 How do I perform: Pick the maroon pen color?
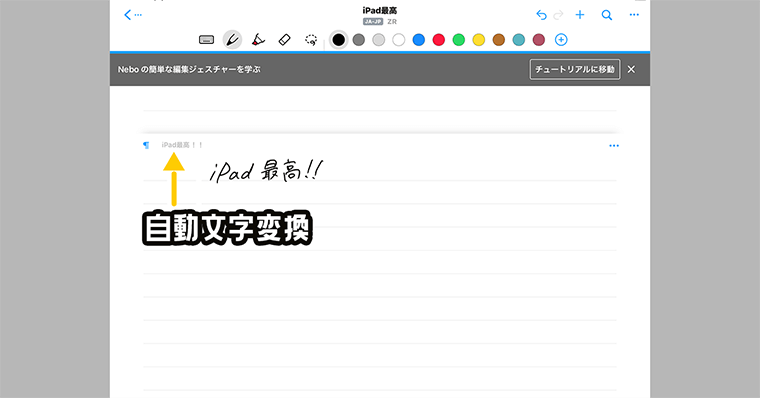tap(538, 40)
